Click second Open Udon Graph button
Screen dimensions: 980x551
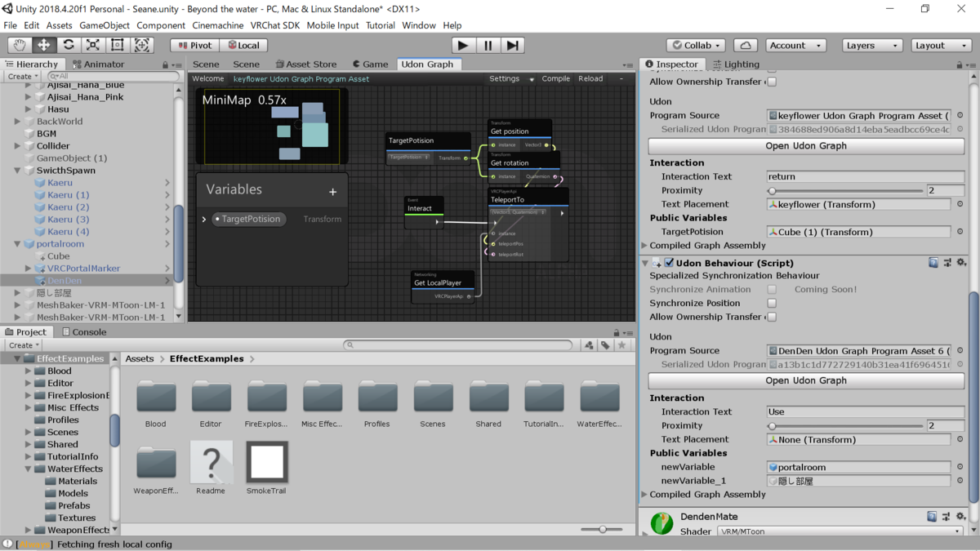coord(806,380)
